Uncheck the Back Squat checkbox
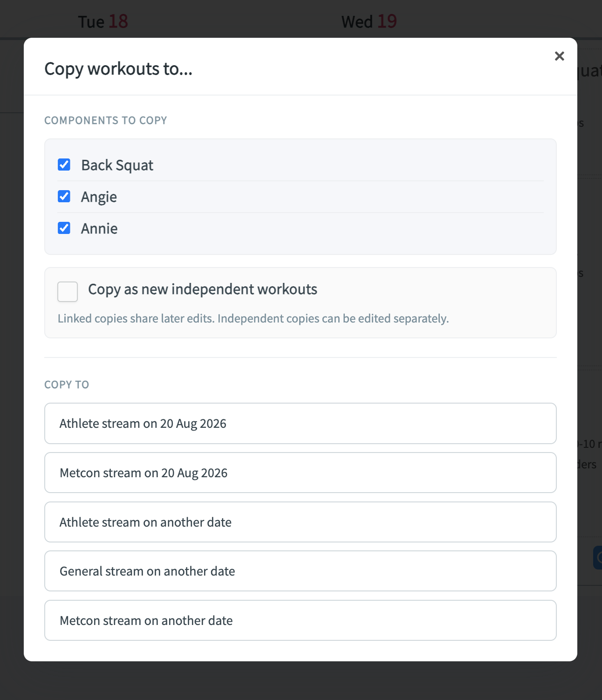Screen dimensions: 602x700 (x=64, y=165)
